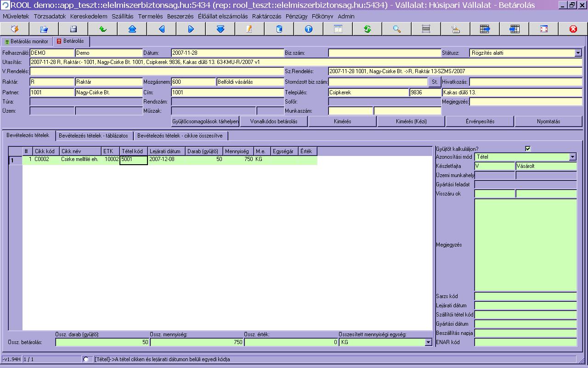Switch to Betárolás monitor tab
This screenshot has width=588, height=368.
[x=27, y=41]
